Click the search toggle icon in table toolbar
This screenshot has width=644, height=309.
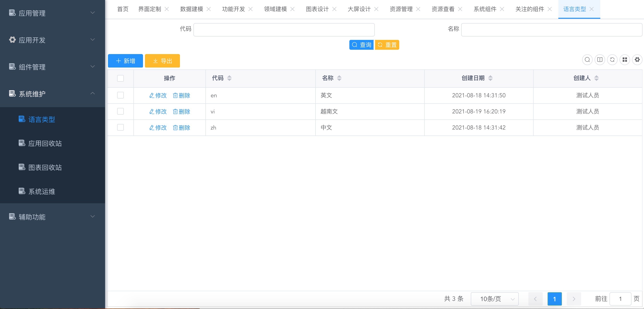(x=587, y=60)
